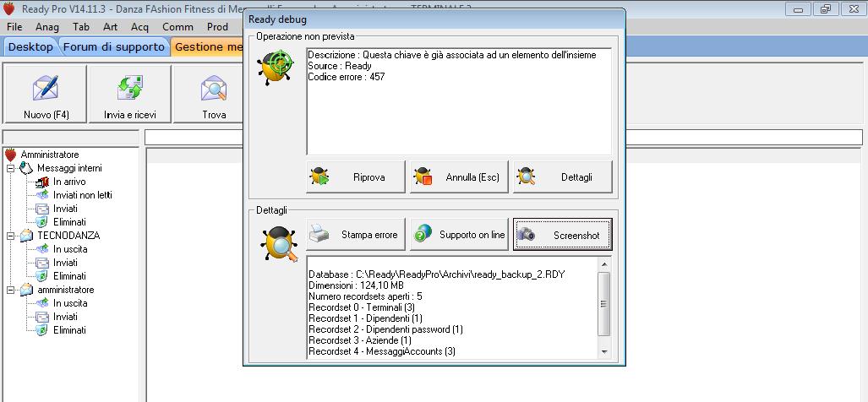Click the details list scrollbar thumb

604,303
